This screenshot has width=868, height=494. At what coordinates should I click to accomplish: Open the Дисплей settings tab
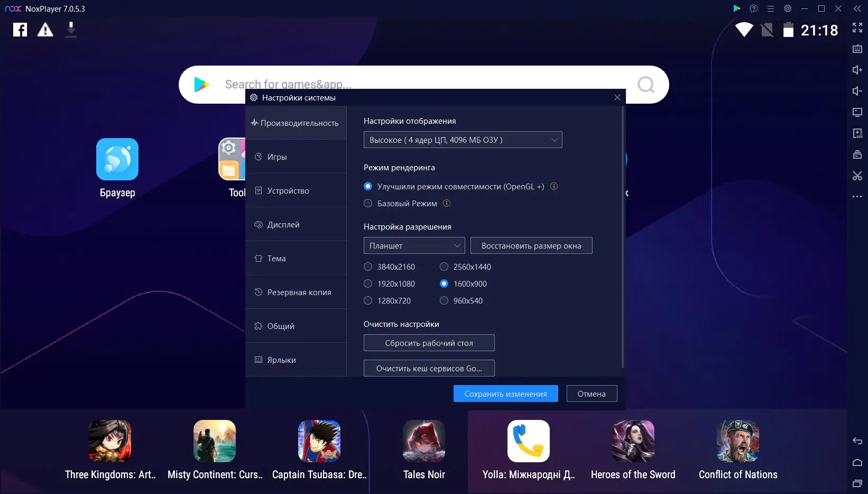tap(296, 224)
